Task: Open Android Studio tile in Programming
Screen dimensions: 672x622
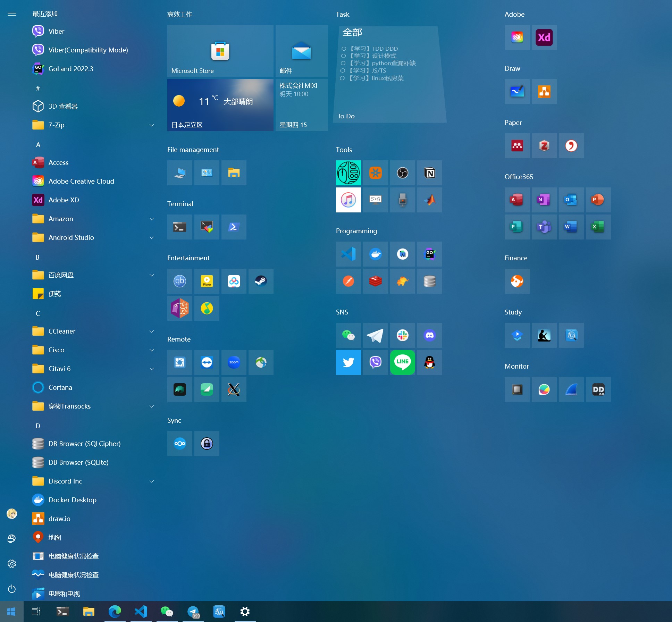Action: 402,254
